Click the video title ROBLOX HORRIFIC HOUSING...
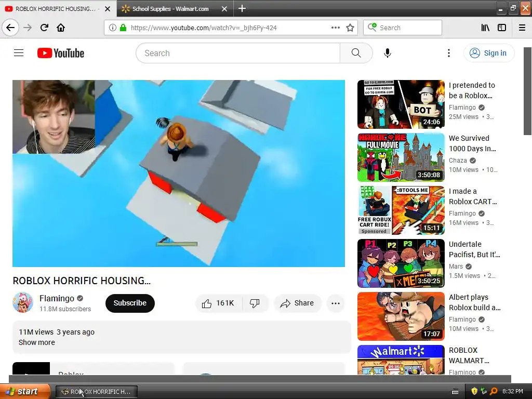Screen dimensions: 532x399 pyautogui.click(x=82, y=281)
